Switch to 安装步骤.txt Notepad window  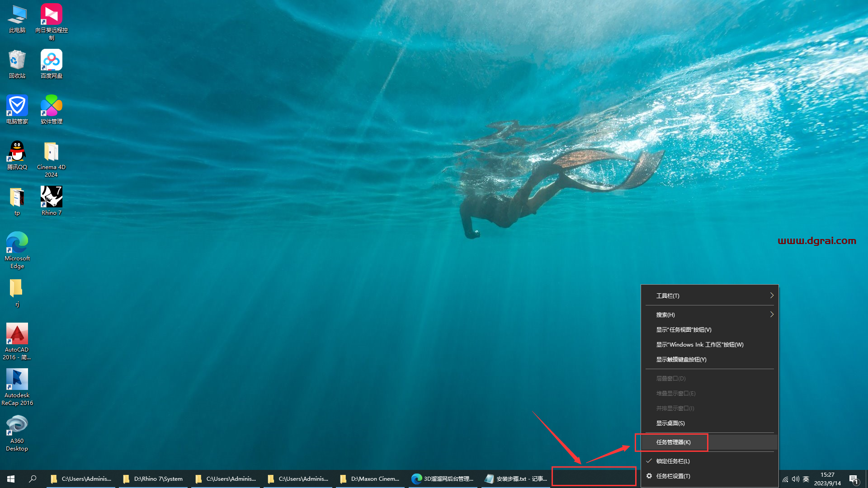[516, 479]
